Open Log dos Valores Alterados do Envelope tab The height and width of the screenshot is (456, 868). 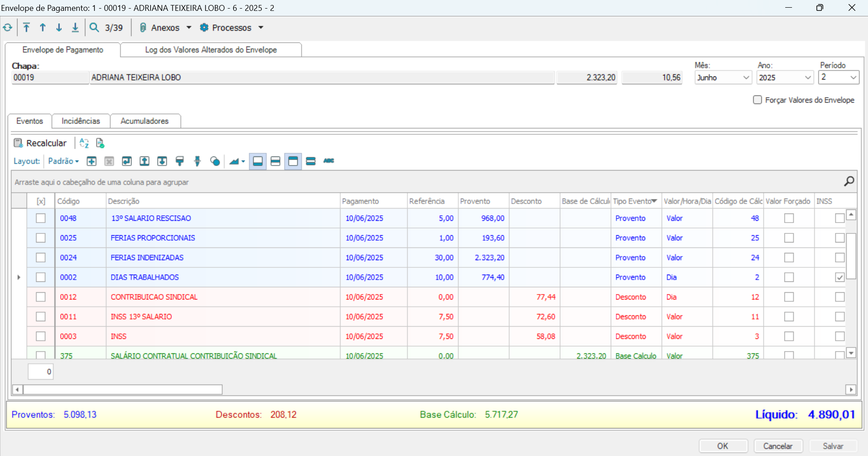pyautogui.click(x=211, y=50)
